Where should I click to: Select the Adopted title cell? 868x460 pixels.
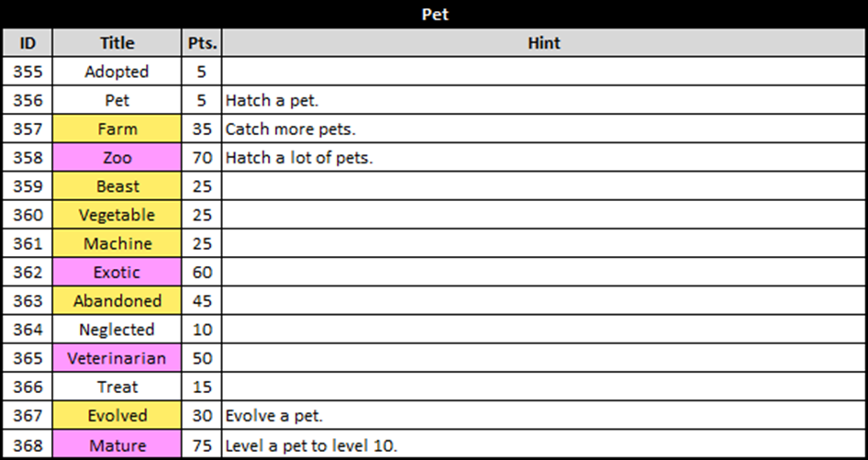tap(117, 72)
